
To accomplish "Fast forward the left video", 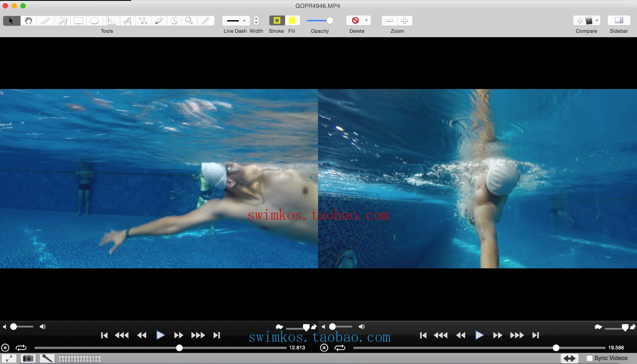I will coord(179,335).
